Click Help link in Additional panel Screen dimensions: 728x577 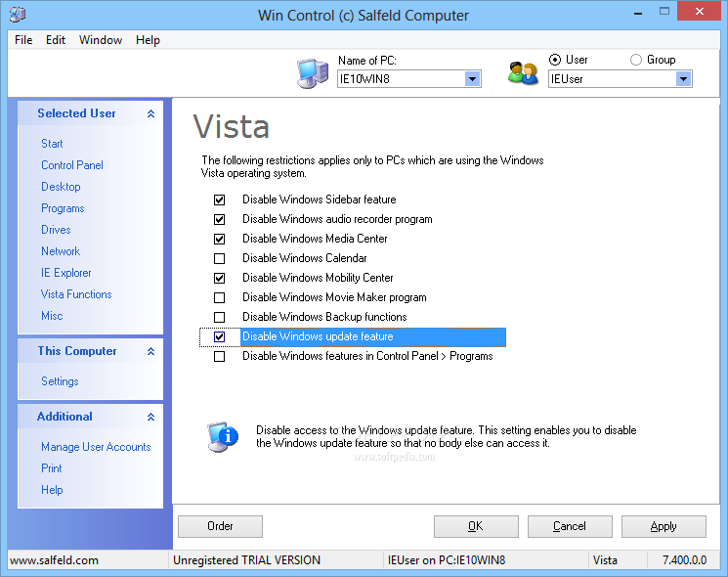[52, 490]
